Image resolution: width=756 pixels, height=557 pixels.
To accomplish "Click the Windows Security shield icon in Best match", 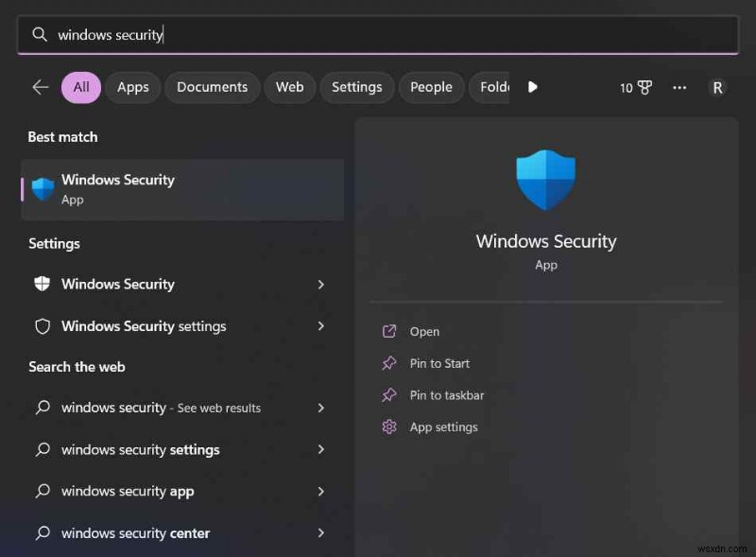I will [x=43, y=187].
